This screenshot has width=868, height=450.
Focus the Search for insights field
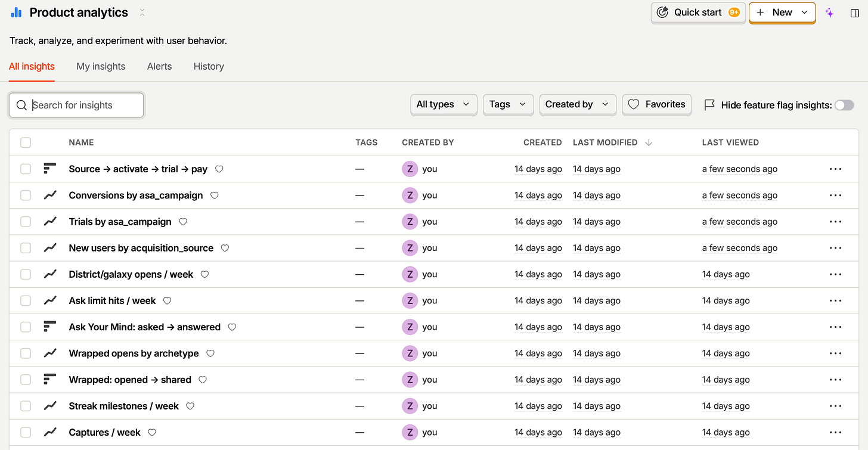tap(76, 105)
